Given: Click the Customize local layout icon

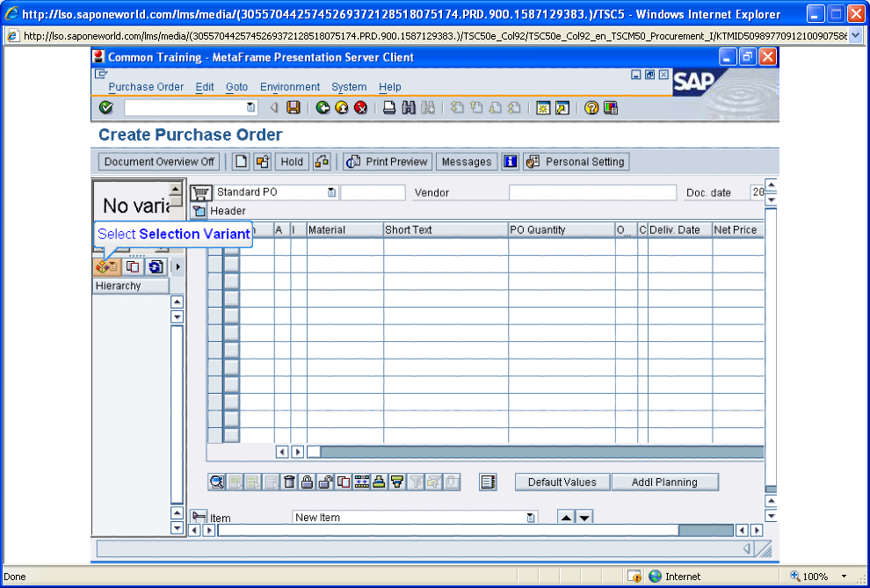Looking at the screenshot, I should click(x=611, y=107).
